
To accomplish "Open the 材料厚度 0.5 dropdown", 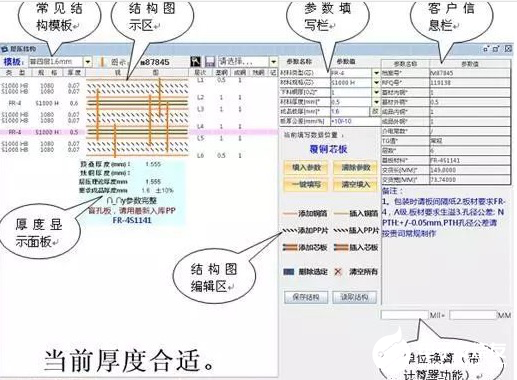I will (376, 102).
